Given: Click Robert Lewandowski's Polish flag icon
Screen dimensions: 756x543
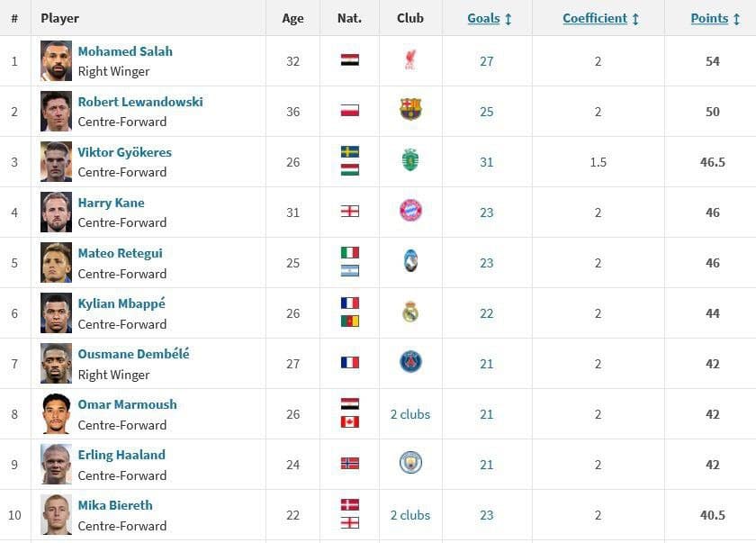Looking at the screenshot, I should pyautogui.click(x=349, y=111).
